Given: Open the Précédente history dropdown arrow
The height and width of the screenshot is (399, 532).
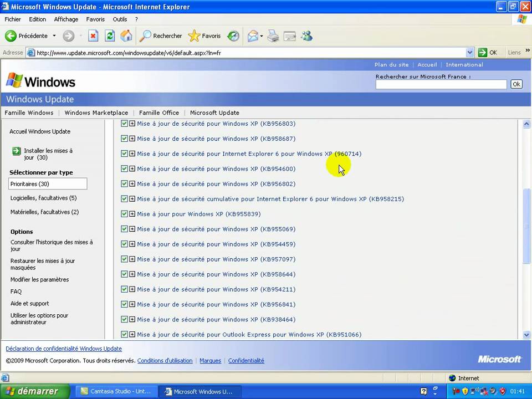Looking at the screenshot, I should (54, 35).
